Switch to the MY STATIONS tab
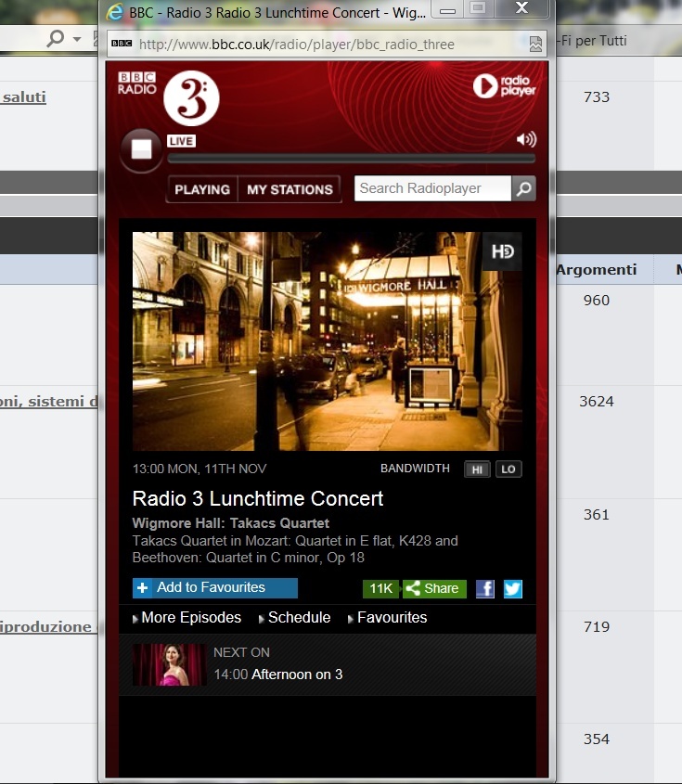 coord(290,189)
